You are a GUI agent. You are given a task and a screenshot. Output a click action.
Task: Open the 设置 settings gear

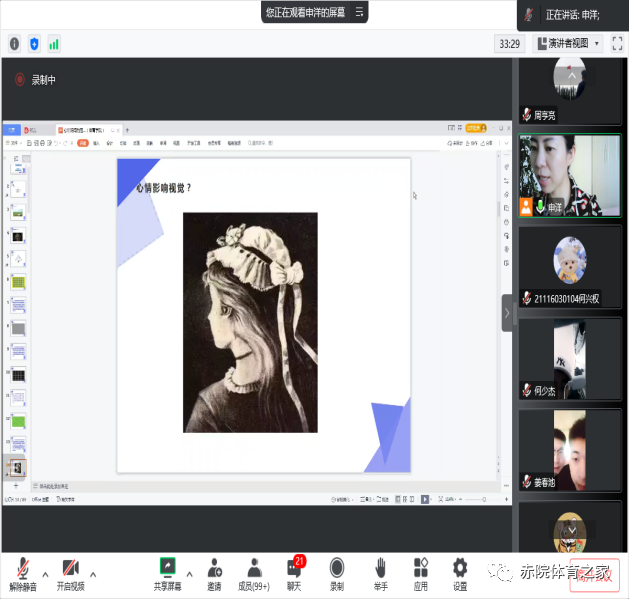pos(460,572)
